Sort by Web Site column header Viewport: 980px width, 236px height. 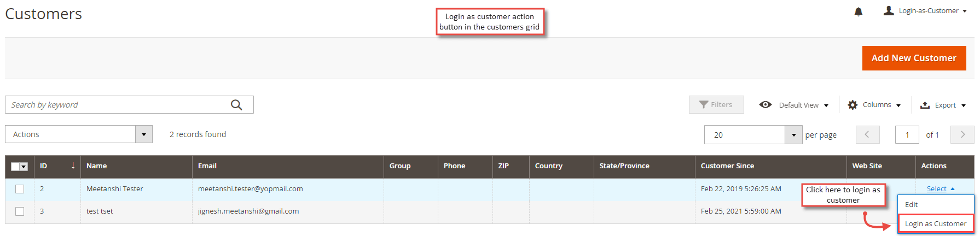[x=881, y=166]
